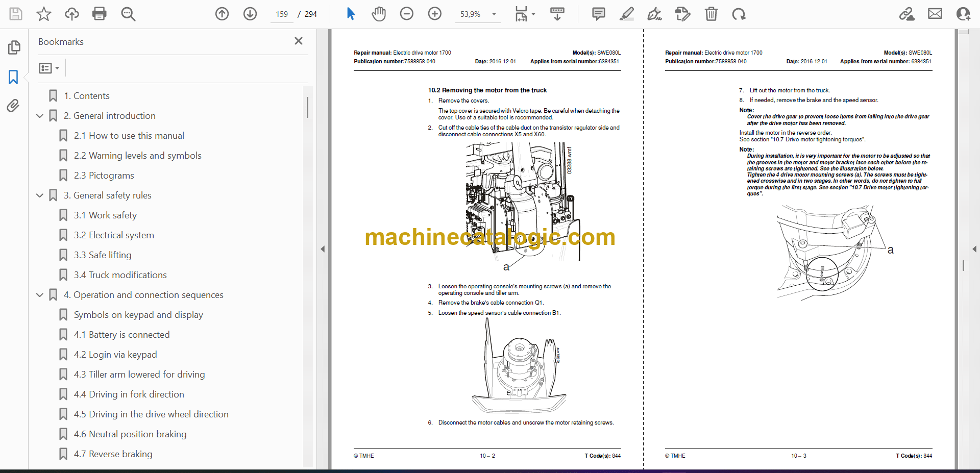Open the bookmark options dropdown menu
This screenshot has height=473, width=980.
[x=49, y=68]
